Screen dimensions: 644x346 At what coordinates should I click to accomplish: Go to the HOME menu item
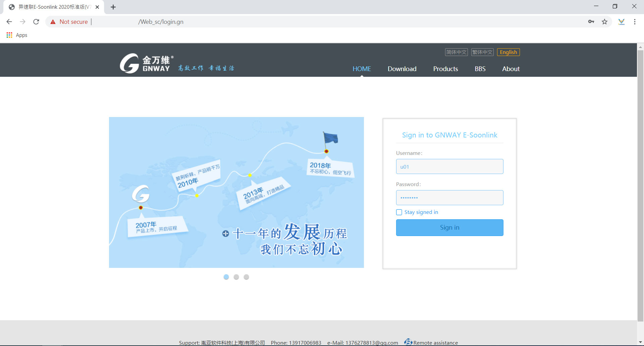[362, 69]
